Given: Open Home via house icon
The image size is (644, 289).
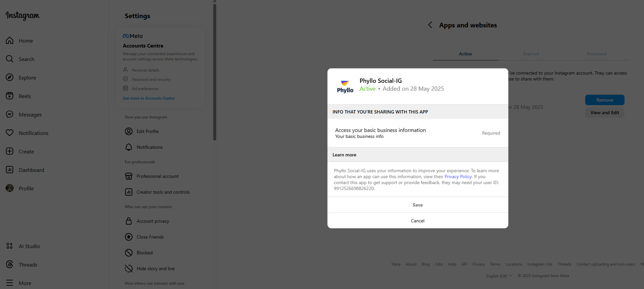Looking at the screenshot, I should (x=10, y=41).
